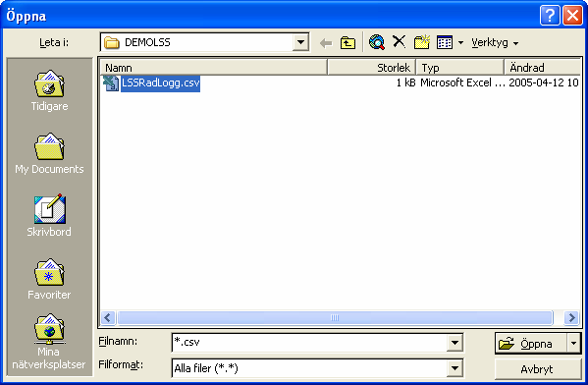The width and height of the screenshot is (588, 385).
Task: Go up one folder level
Action: [348, 43]
